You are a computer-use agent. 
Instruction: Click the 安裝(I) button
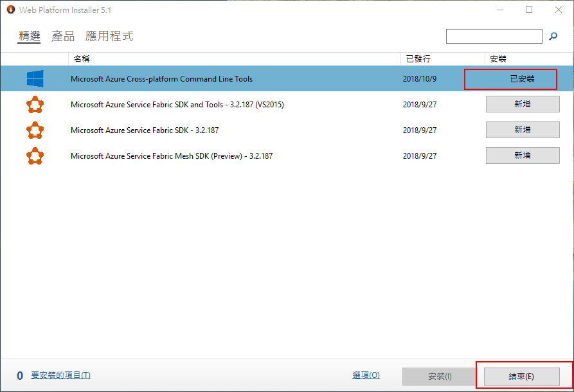coord(440,377)
